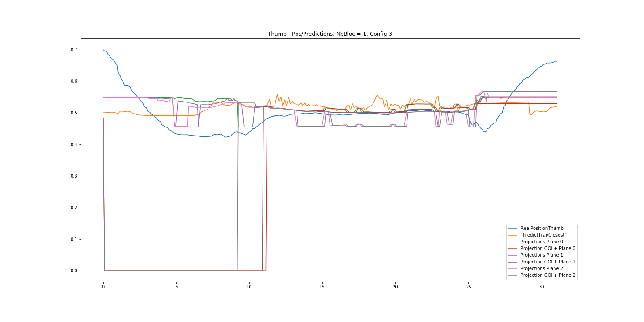Select the '"PredictTraj/Closest"' legend text label
The height and width of the screenshot is (322, 644).
point(543,235)
